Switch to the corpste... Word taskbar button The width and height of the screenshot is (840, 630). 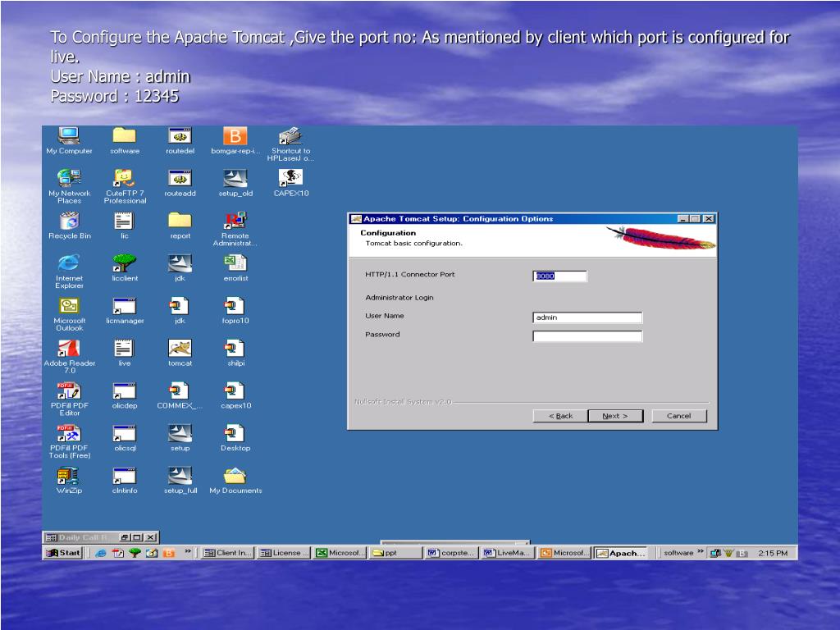pyautogui.click(x=453, y=553)
